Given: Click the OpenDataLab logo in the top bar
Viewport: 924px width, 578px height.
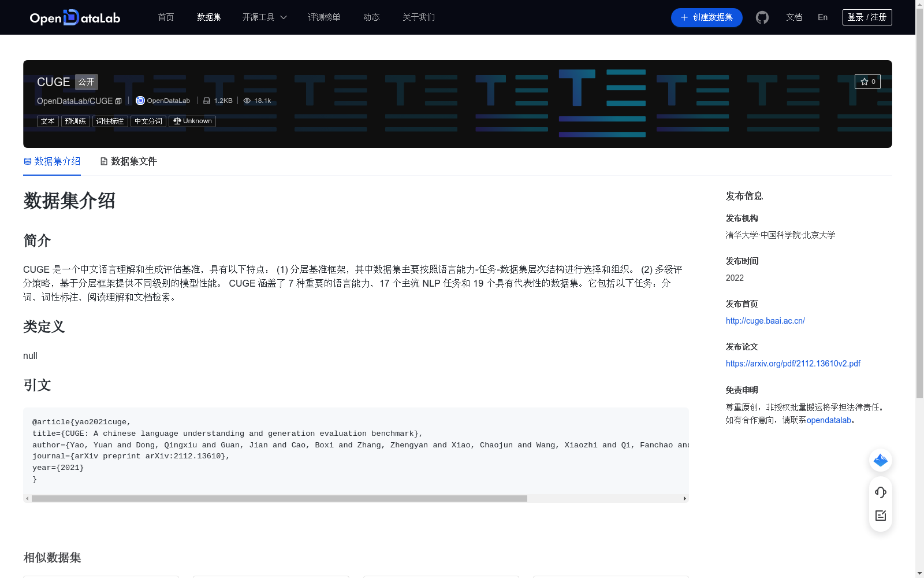Looking at the screenshot, I should 74,17.
